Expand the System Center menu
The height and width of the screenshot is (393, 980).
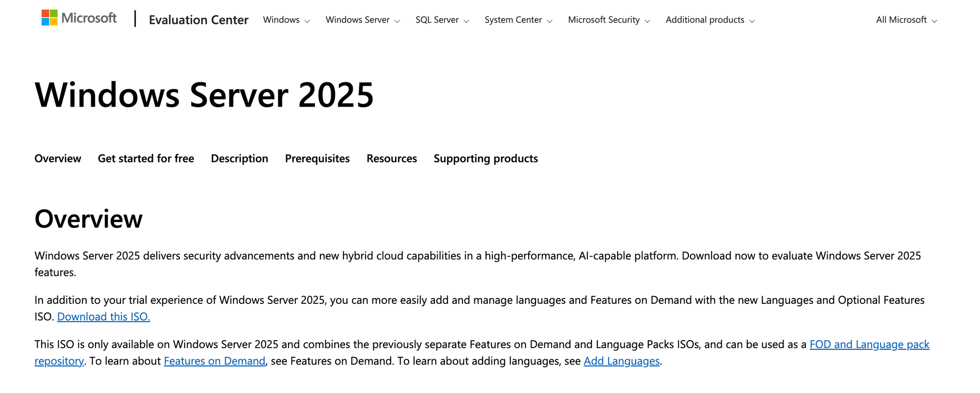518,20
